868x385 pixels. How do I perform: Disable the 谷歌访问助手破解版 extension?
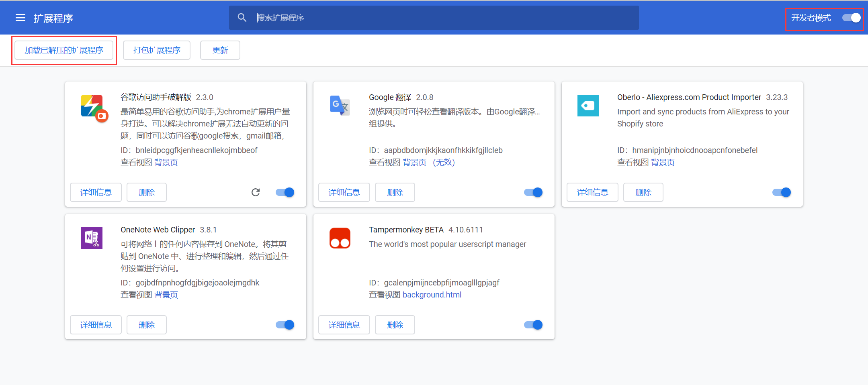[x=285, y=192]
